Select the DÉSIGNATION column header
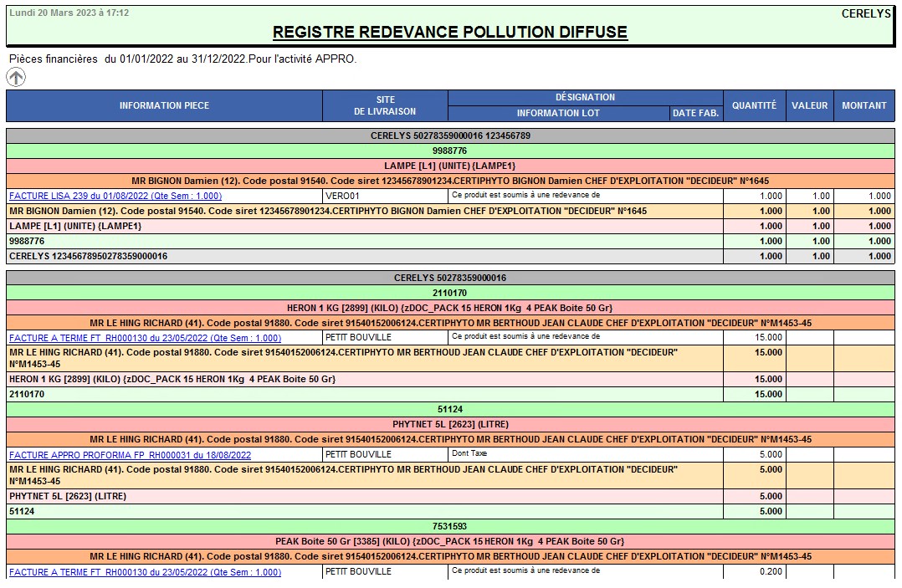This screenshot has height=588, width=902. [x=585, y=97]
